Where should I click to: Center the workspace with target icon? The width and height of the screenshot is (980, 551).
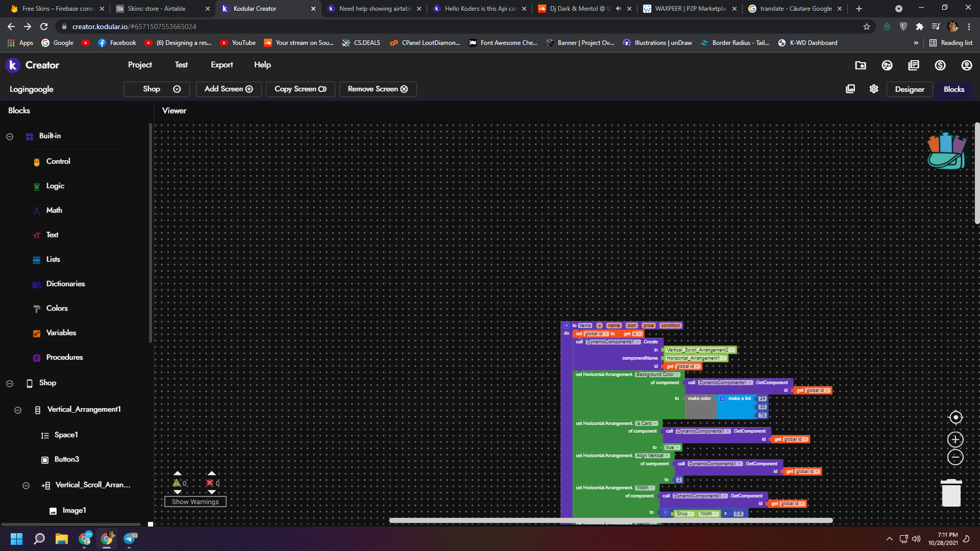pyautogui.click(x=955, y=417)
